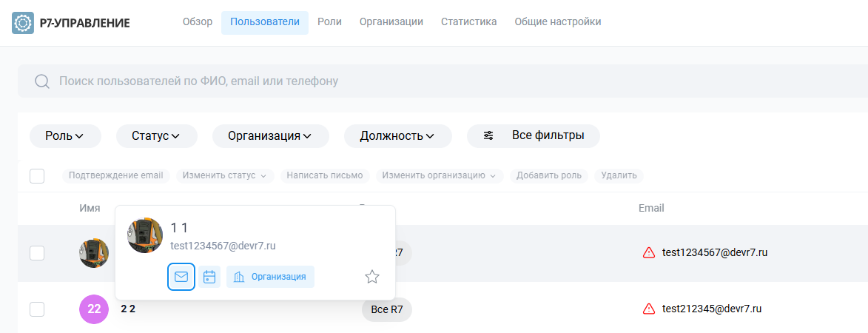The width and height of the screenshot is (868, 333).
Task: Click the Добавить роль button
Action: pyautogui.click(x=549, y=176)
